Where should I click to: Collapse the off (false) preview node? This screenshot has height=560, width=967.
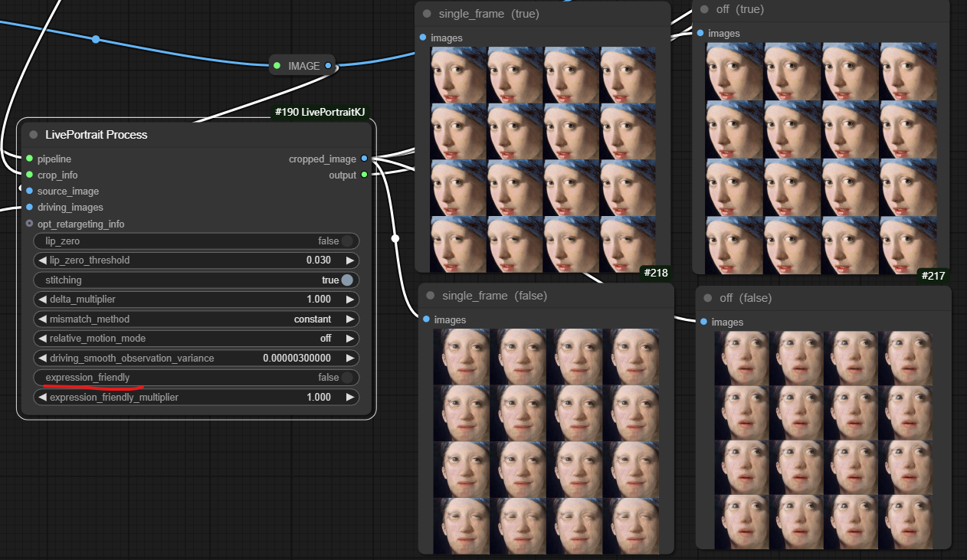(x=707, y=298)
